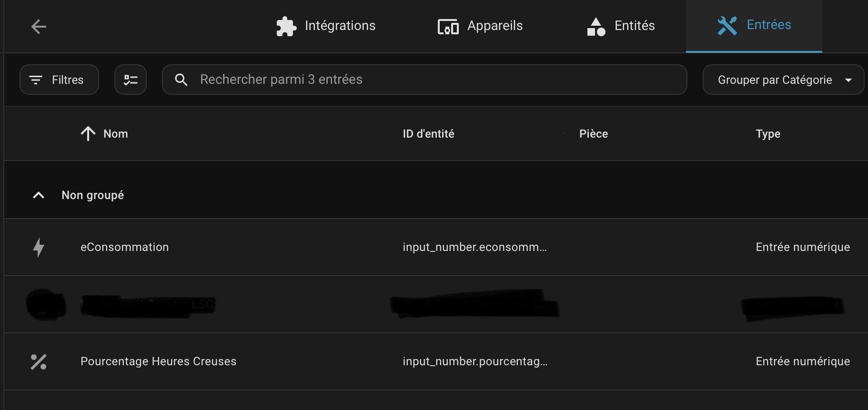Click the Intégrations puzzle piece icon
This screenshot has width=868, height=410.
click(286, 26)
